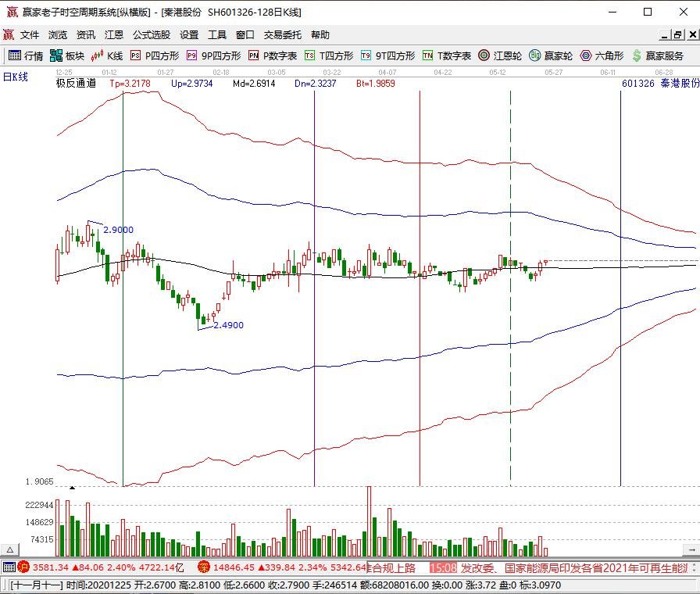Click the 222944 volume axis label

39,505
